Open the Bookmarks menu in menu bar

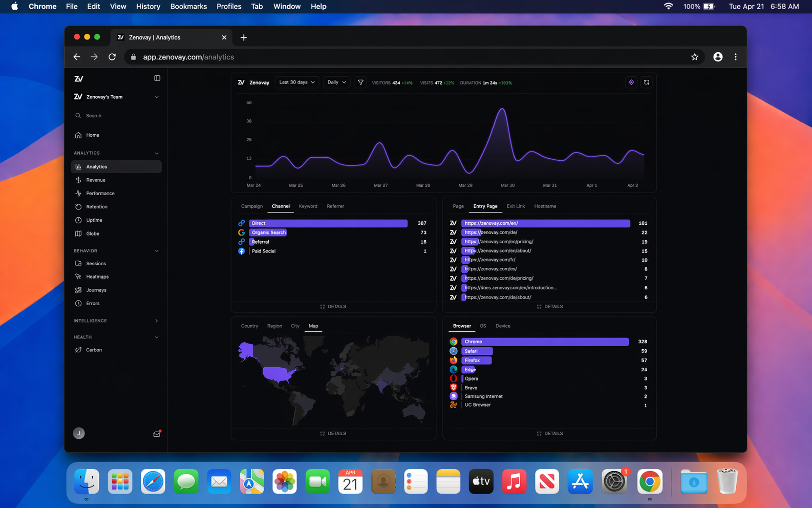pos(188,6)
